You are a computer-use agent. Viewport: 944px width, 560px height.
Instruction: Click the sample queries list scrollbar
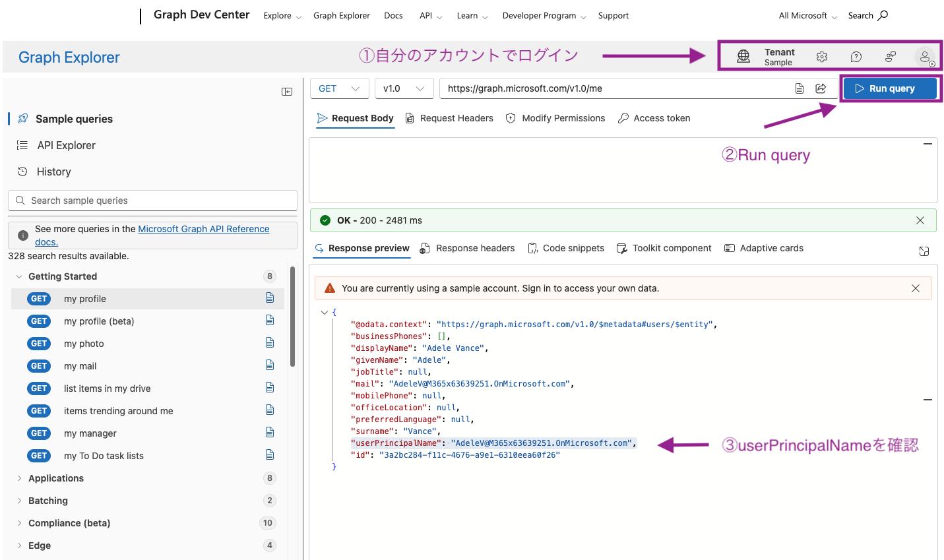pyautogui.click(x=292, y=317)
